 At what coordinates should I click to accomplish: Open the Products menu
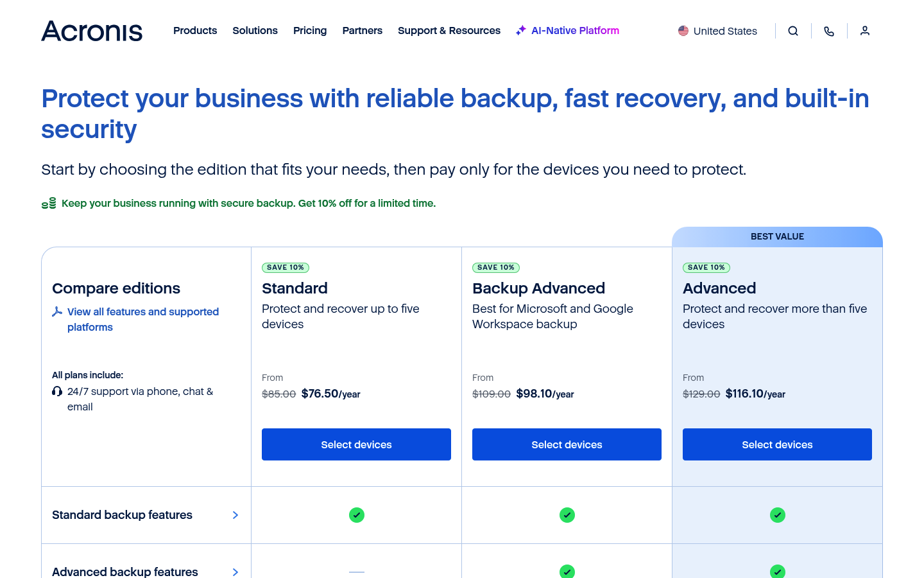[x=195, y=30]
